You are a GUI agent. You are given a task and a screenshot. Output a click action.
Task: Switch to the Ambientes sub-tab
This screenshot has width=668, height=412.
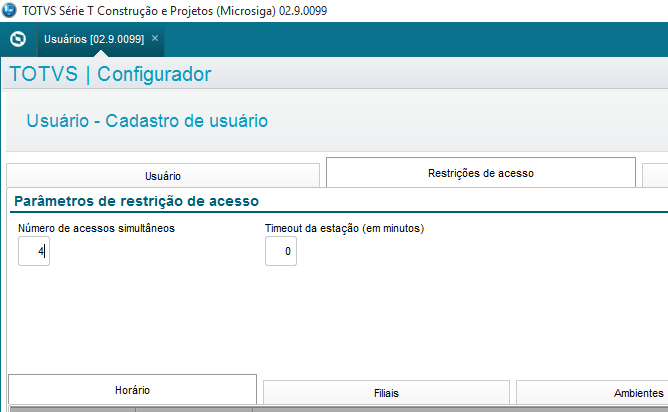tap(592, 392)
